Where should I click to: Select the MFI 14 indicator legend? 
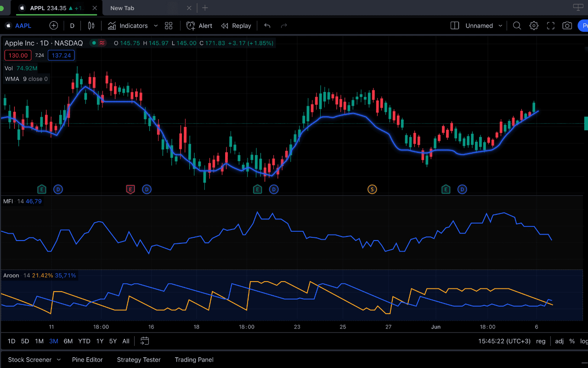23,201
